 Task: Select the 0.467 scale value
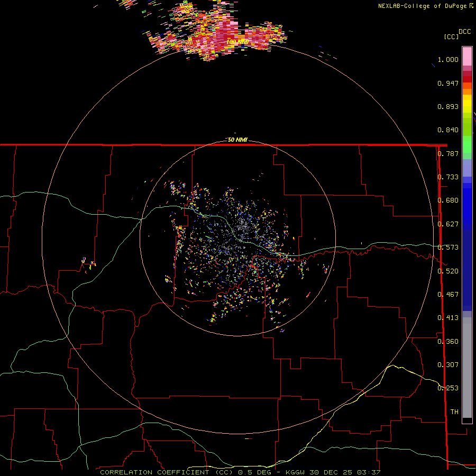coord(448,295)
